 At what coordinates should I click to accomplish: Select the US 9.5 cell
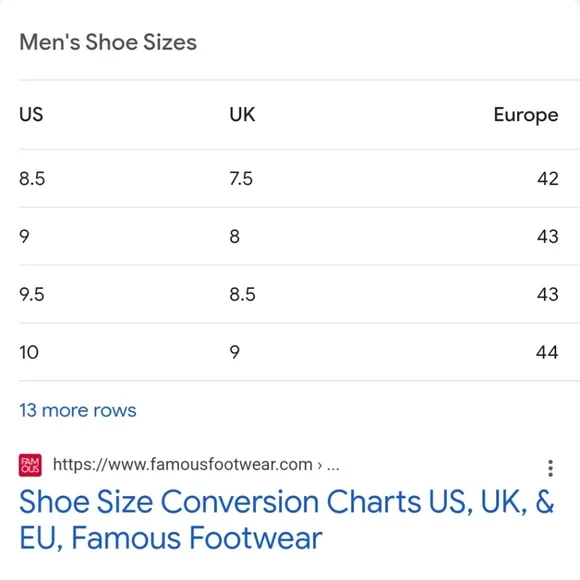[x=32, y=294]
